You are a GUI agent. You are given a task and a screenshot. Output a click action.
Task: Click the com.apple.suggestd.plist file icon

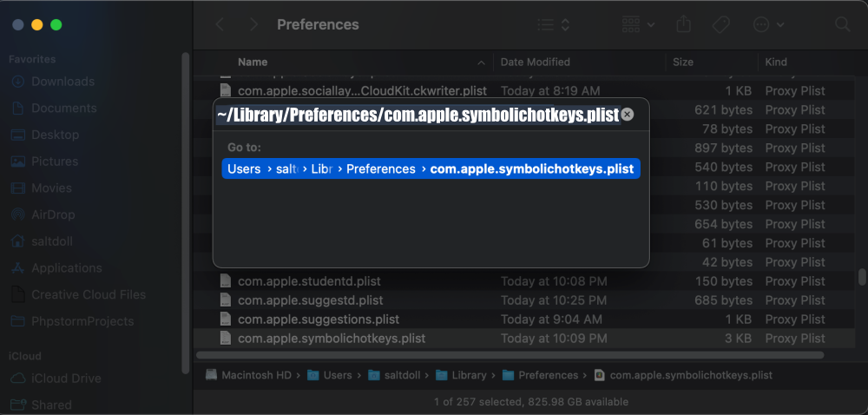(x=226, y=300)
